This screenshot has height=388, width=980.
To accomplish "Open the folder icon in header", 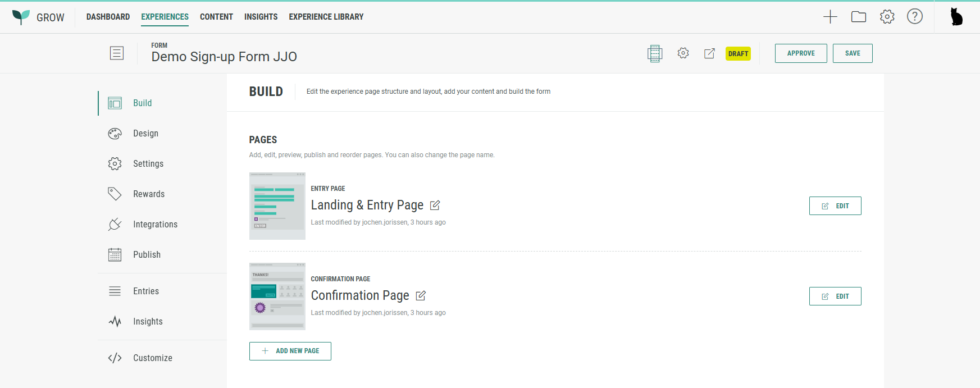I will click(x=858, y=17).
